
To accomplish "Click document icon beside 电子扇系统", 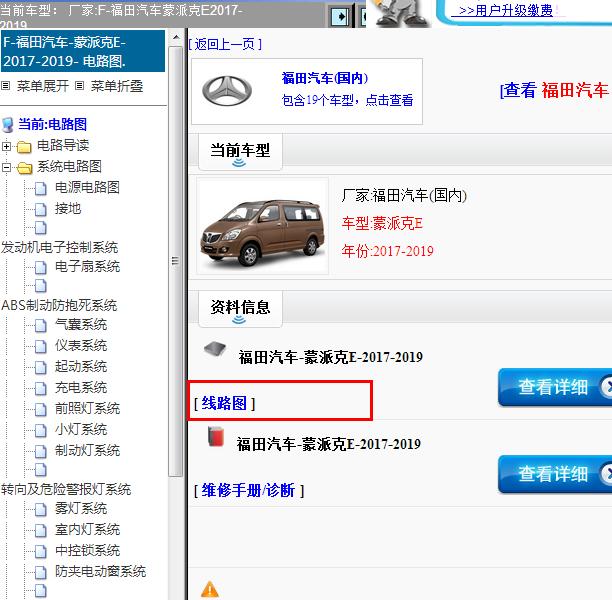I will [x=41, y=267].
